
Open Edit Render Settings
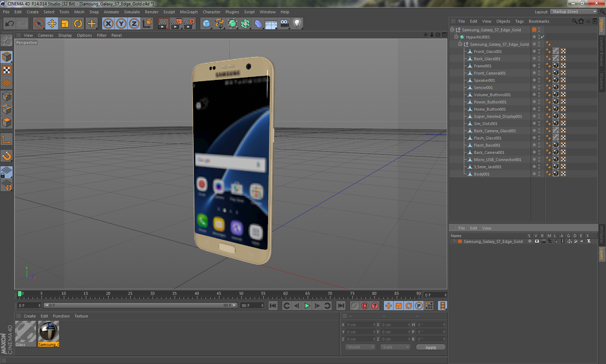pyautogui.click(x=190, y=24)
